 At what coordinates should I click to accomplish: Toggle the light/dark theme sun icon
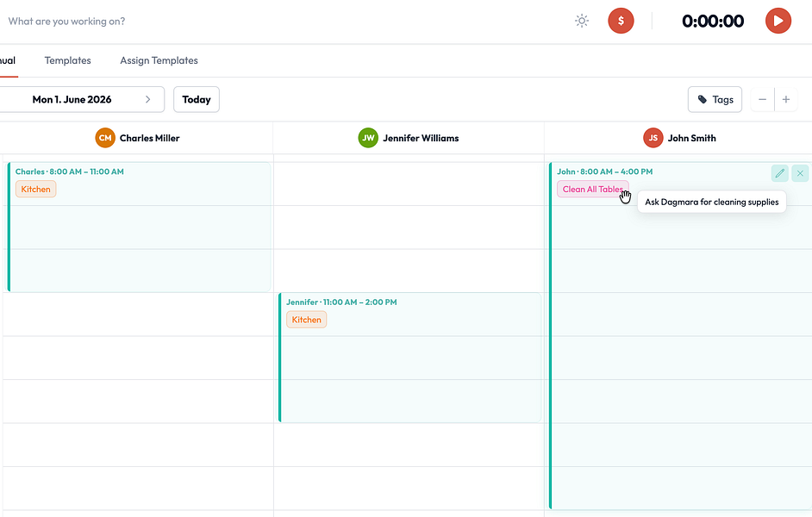[582, 22]
